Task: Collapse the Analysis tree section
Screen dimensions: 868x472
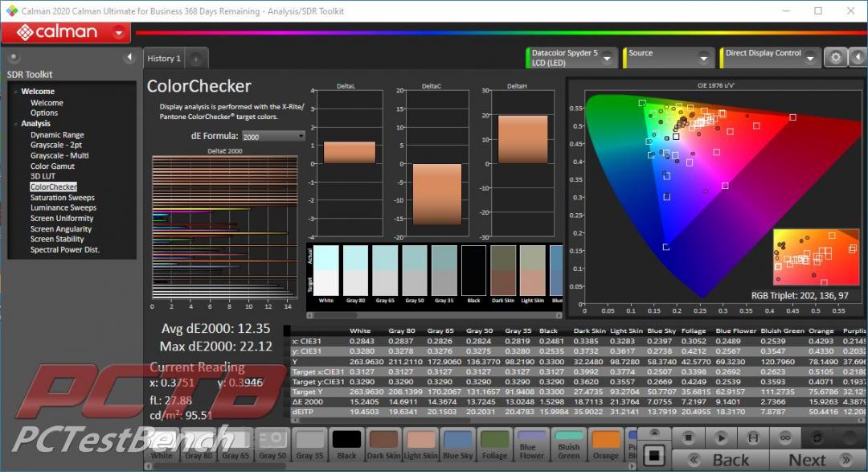Action: [x=14, y=124]
